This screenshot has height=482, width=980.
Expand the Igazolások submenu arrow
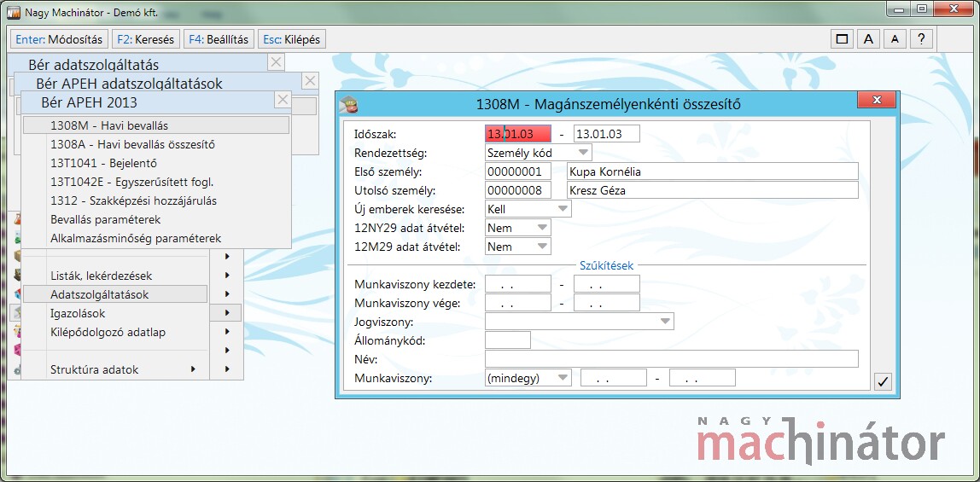[227, 312]
